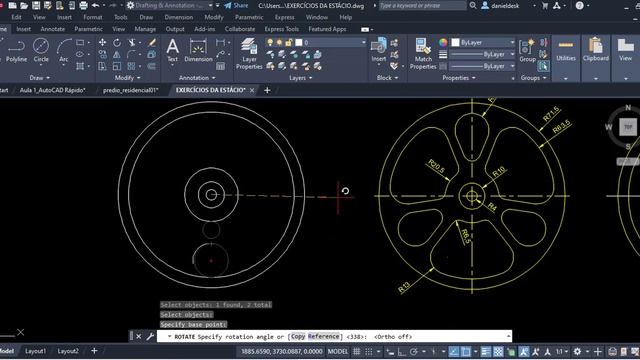The width and height of the screenshot is (640, 360).
Task: Activate the Scale tool in Modify panel
Action: [x=117, y=66]
